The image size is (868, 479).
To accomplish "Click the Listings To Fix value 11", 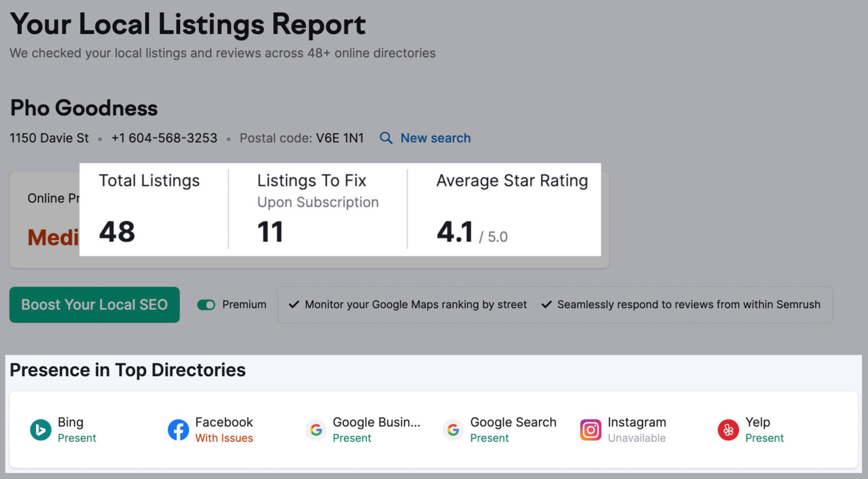I will pos(270,232).
